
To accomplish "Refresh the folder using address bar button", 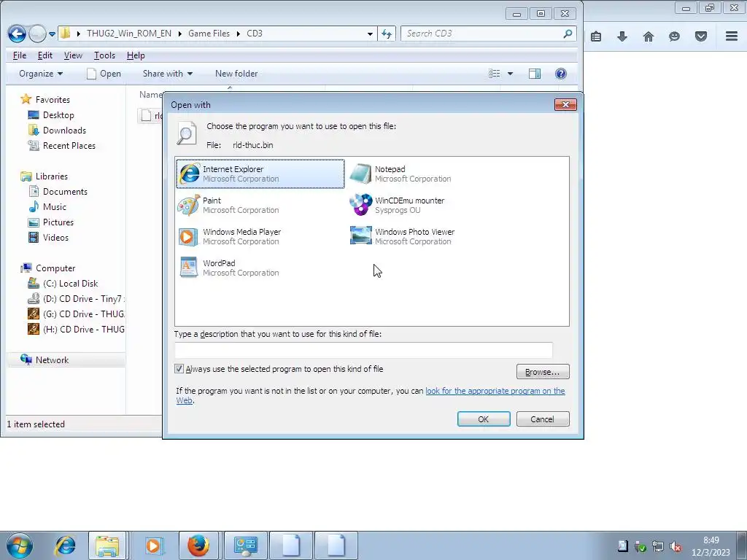I will pyautogui.click(x=387, y=34).
